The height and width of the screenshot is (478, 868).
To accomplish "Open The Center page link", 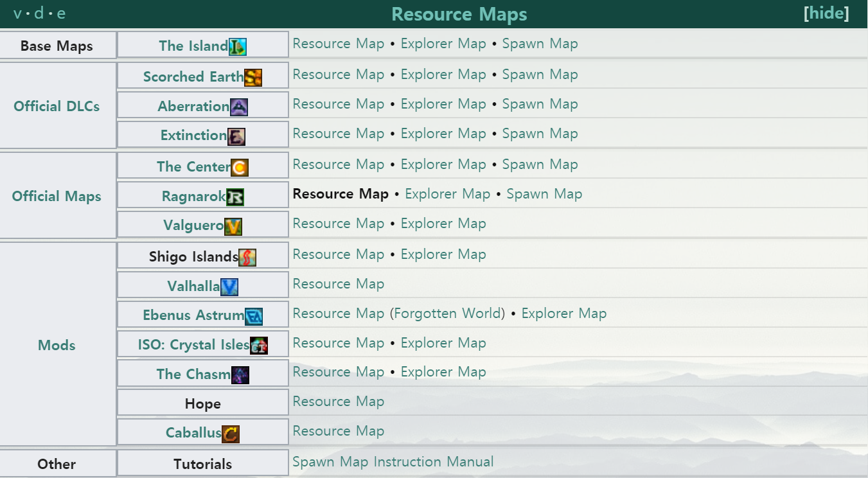I will 193,166.
